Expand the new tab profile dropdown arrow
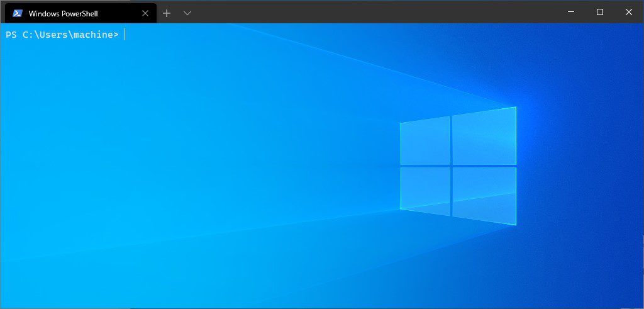Image resolution: width=644 pixels, height=309 pixels. tap(187, 13)
